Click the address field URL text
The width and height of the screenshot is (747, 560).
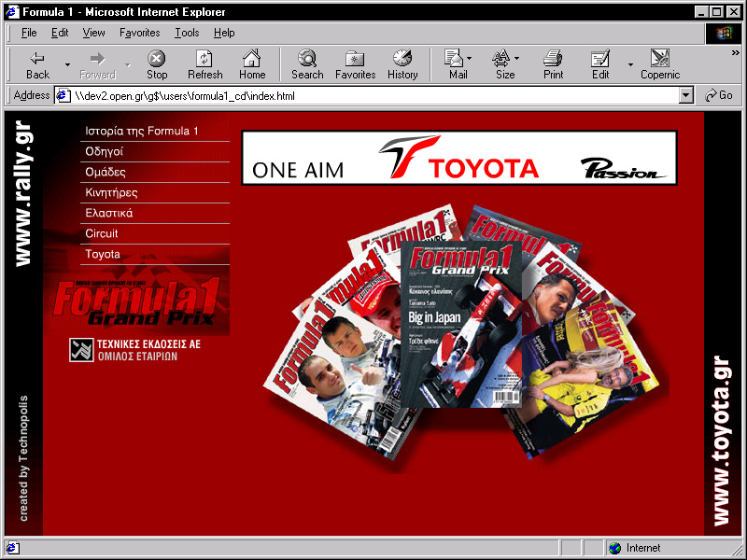[185, 96]
